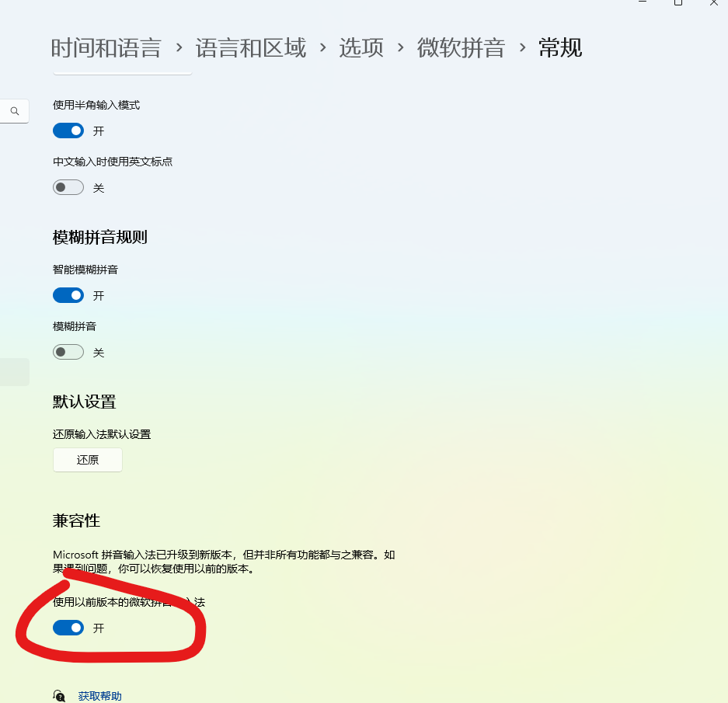Maximize the settings window
The image size is (728, 703).
[x=677, y=2]
